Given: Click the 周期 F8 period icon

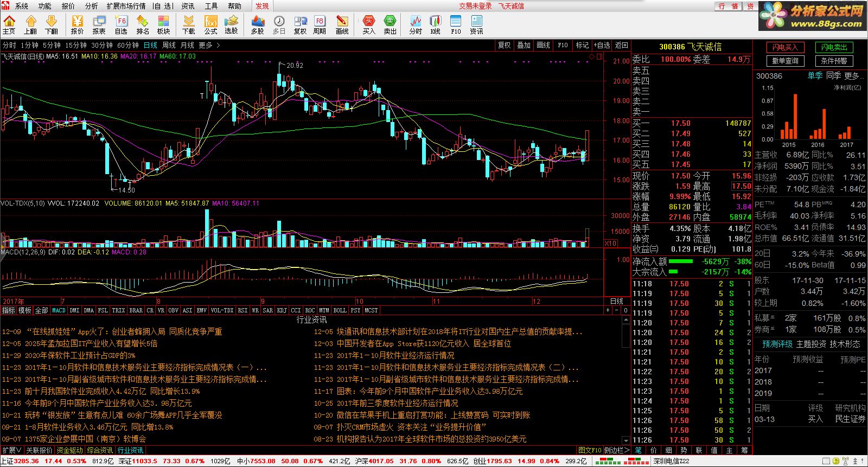Looking at the screenshot, I should 320,25.
